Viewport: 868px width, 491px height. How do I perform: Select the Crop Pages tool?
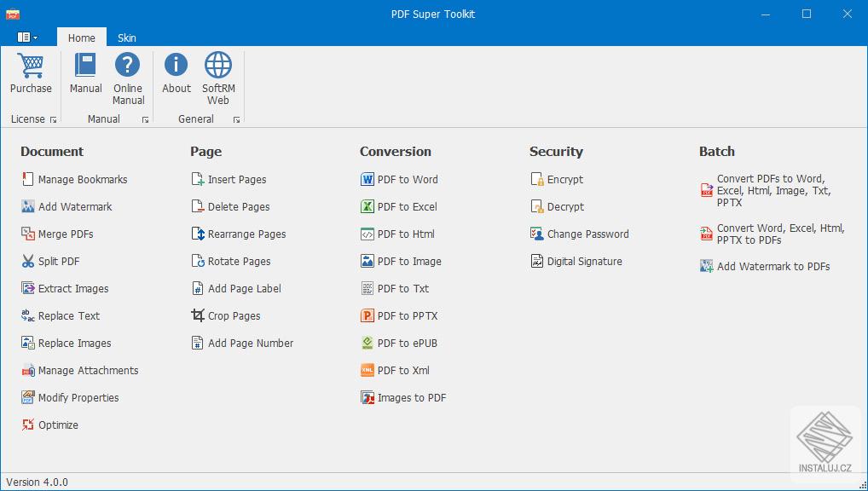[233, 315]
